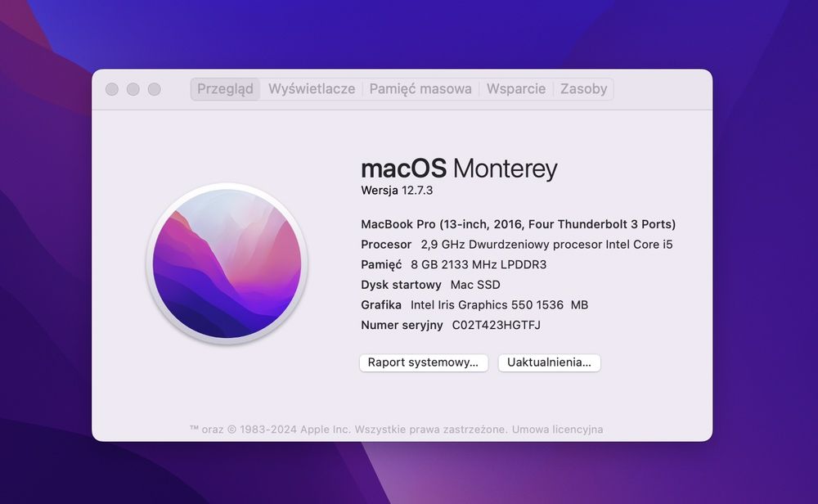818x504 pixels.
Task: Minimize the window with the middle window control dot
Action: (x=133, y=89)
